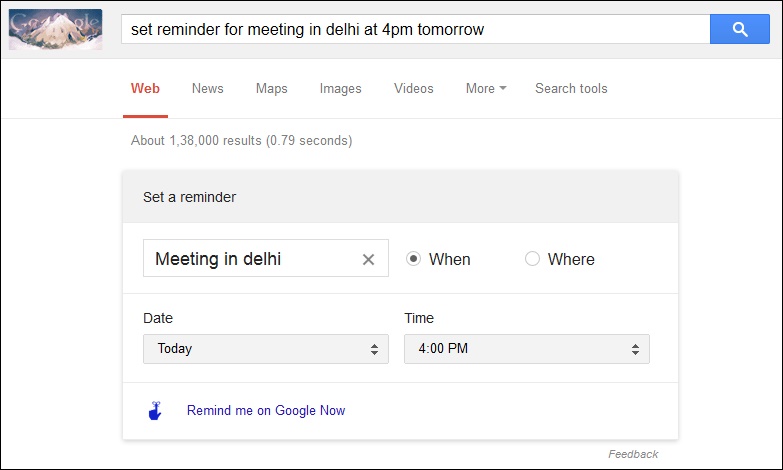Screen dimensions: 783x470
Task: Click the blue search magnifier button
Action: click(740, 29)
